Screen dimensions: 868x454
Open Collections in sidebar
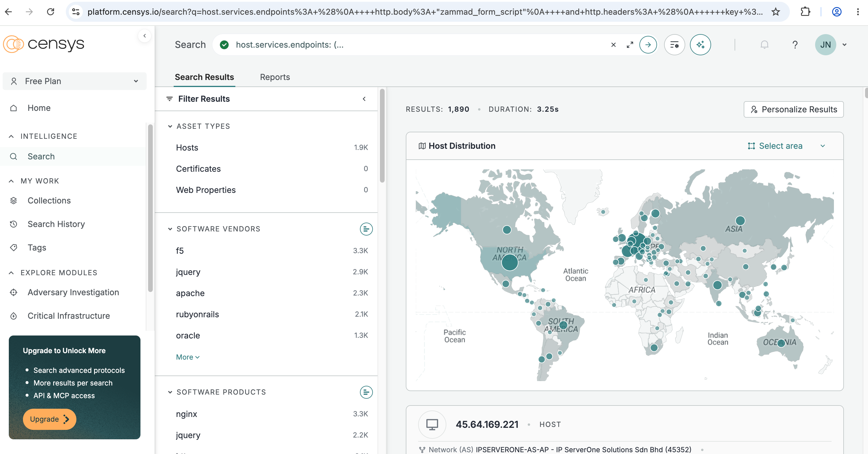[x=49, y=201]
